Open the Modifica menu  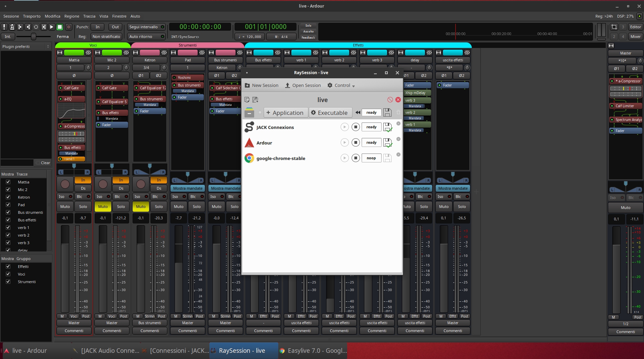click(52, 16)
